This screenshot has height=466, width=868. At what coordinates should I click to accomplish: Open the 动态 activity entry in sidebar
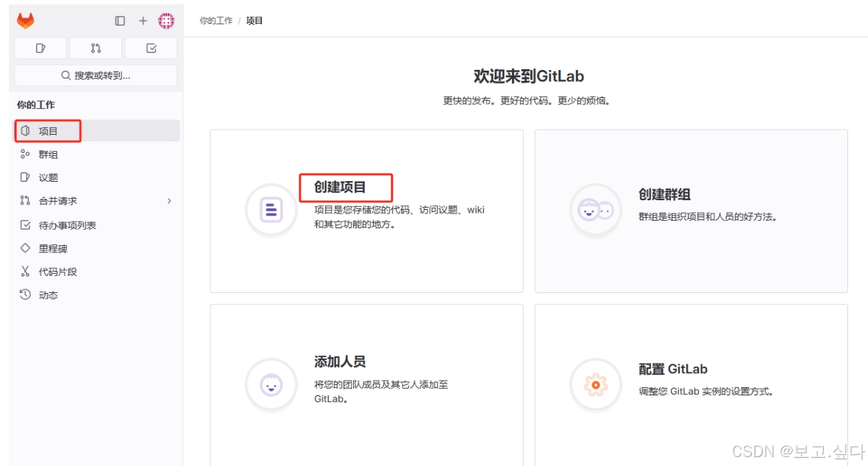pyautogui.click(x=46, y=295)
